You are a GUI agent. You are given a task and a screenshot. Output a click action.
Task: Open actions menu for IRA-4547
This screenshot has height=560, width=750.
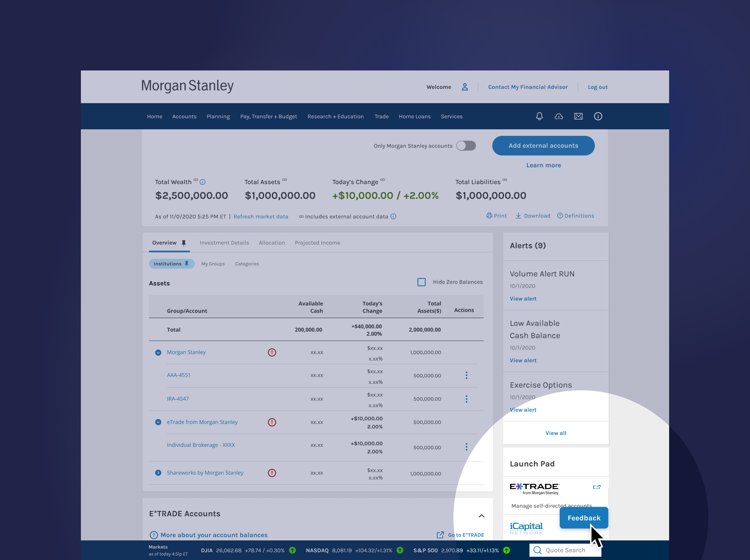(467, 399)
